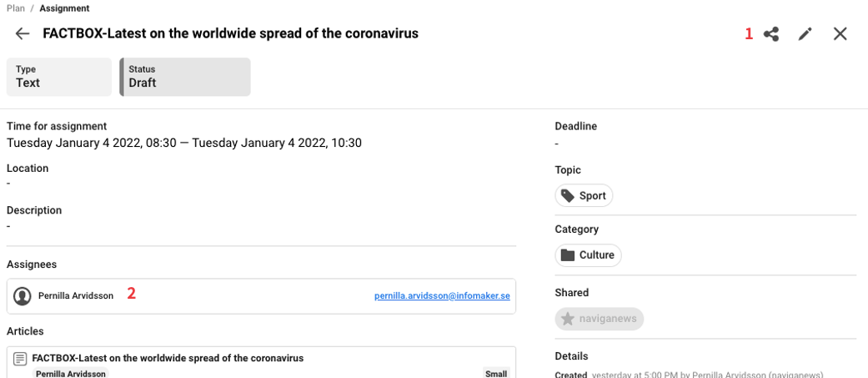Close the assignment with X icon

pos(840,34)
